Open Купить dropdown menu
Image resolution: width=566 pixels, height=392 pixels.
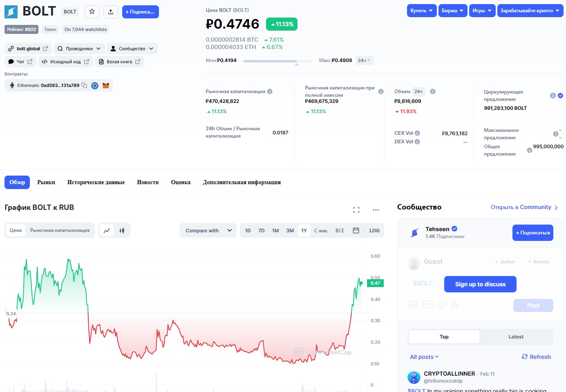pyautogui.click(x=422, y=11)
